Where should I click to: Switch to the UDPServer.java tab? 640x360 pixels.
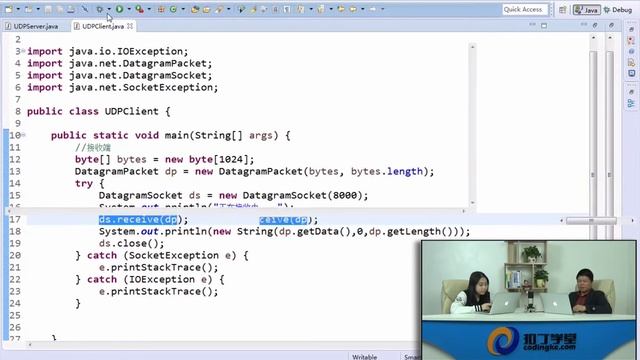32,26
